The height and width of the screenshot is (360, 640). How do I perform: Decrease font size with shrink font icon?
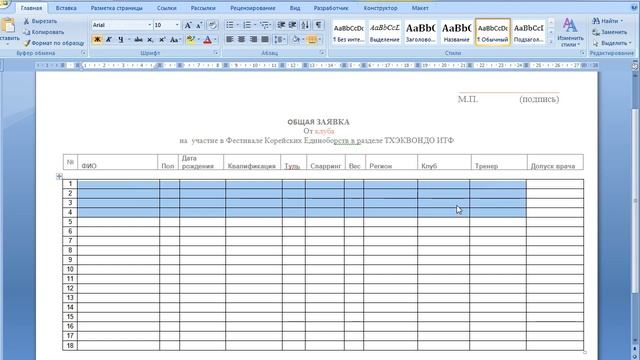point(199,25)
